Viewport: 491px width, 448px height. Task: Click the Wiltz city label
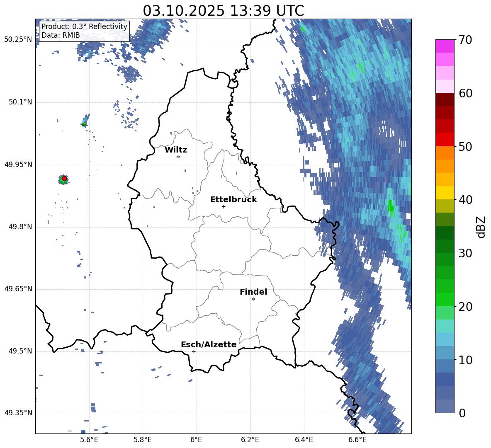coord(176,150)
